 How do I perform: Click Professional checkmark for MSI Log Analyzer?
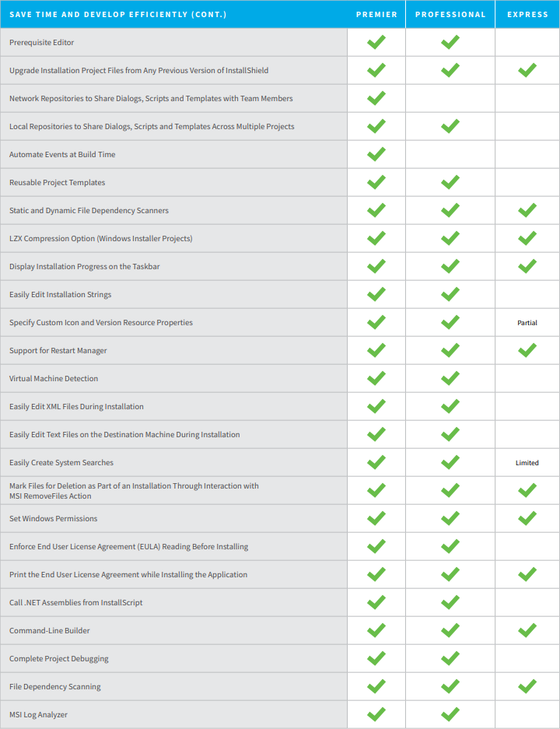tap(450, 714)
